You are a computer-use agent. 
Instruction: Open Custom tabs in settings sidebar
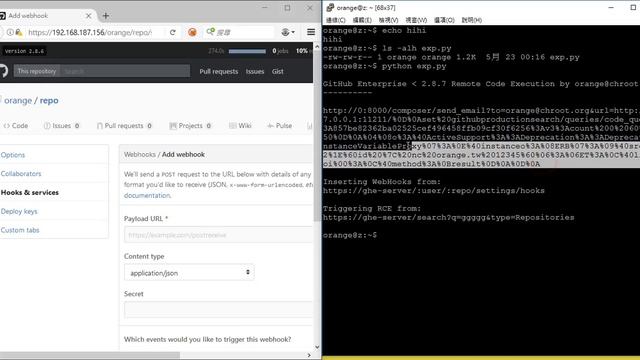[20, 230]
